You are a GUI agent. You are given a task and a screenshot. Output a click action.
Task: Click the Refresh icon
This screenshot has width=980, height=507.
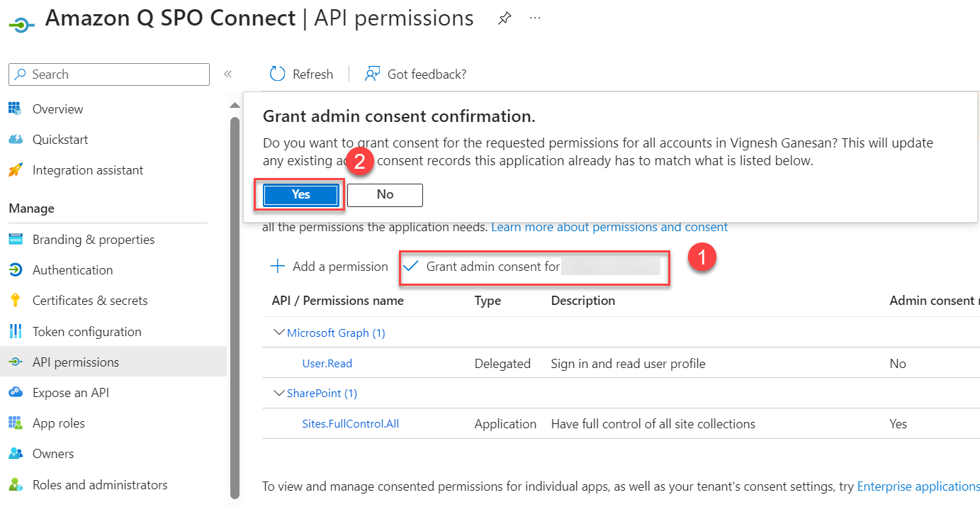[276, 74]
